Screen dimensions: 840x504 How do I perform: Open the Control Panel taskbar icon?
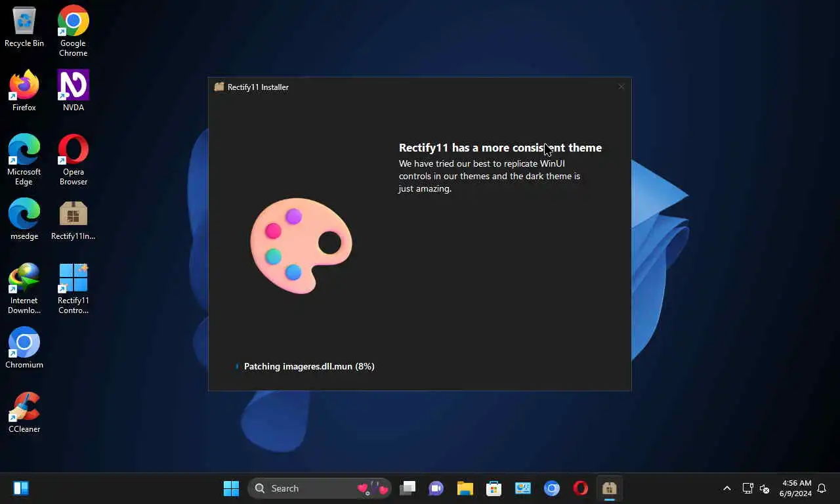pyautogui.click(x=523, y=488)
